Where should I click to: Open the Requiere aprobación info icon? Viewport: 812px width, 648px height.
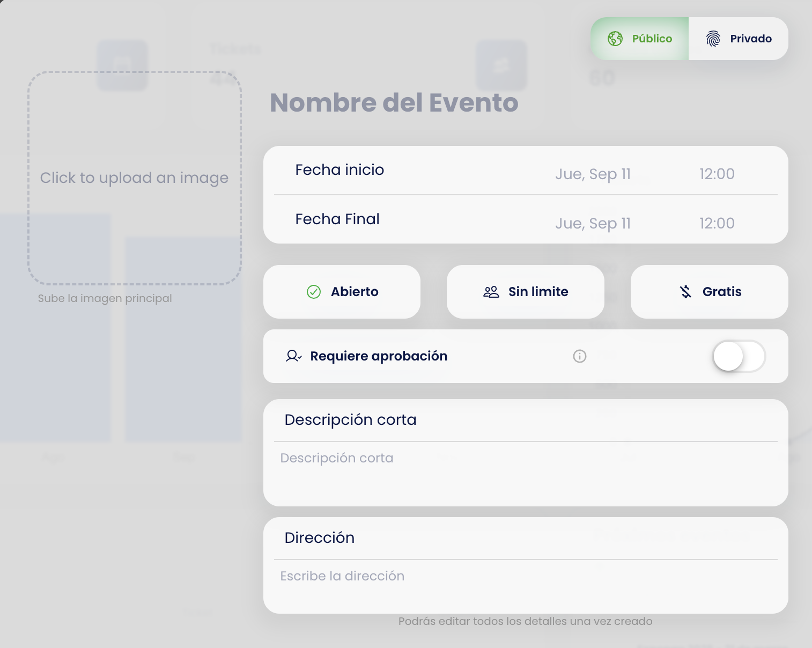click(x=580, y=356)
